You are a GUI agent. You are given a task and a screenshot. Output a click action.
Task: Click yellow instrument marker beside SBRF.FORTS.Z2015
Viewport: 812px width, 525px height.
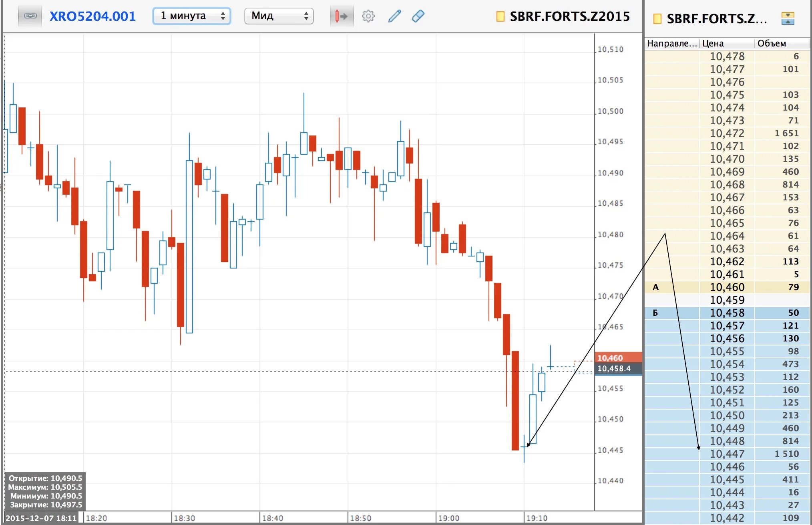tap(500, 16)
